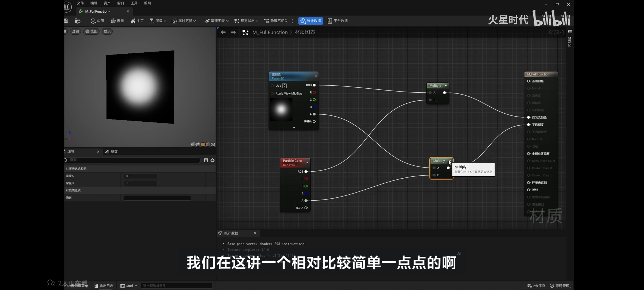
Task: Toggle the 统计数据 stats button
Action: point(310,21)
